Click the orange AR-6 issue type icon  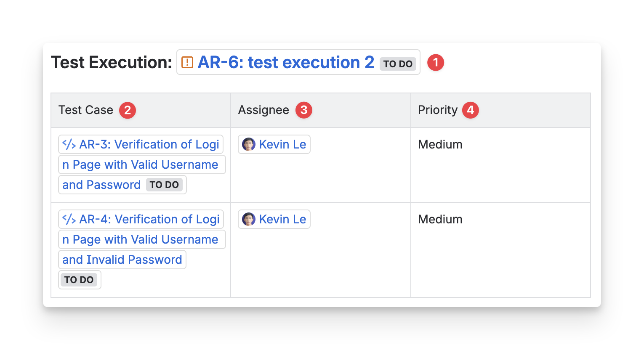point(187,63)
